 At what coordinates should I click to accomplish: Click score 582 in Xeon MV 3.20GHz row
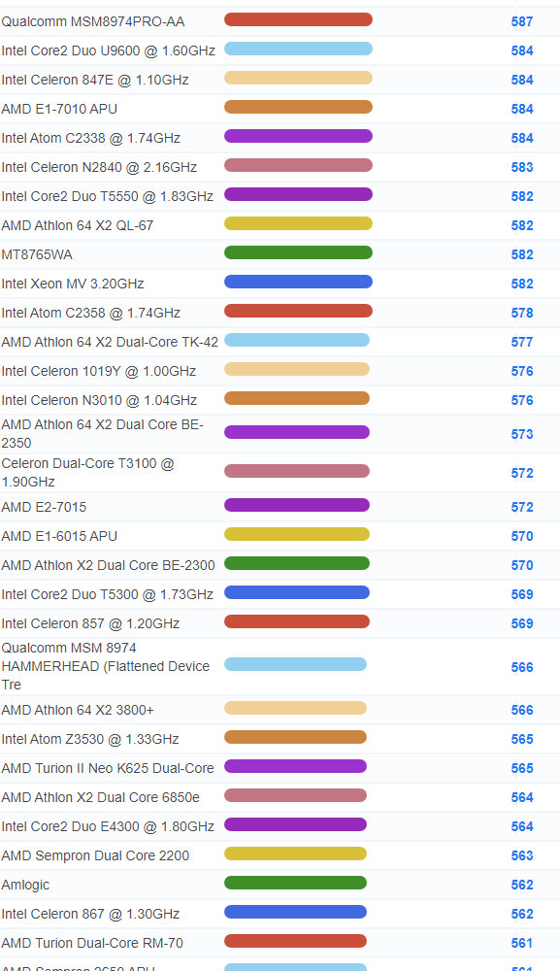522,284
